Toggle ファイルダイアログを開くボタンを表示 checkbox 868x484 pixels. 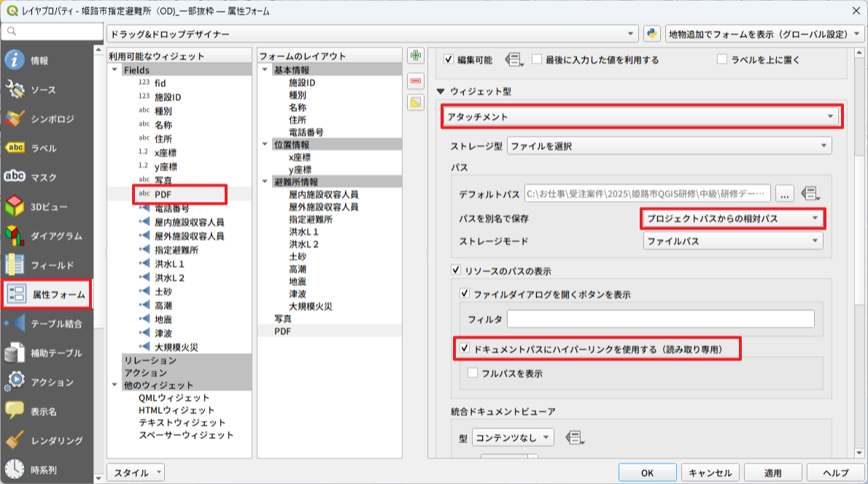click(465, 294)
